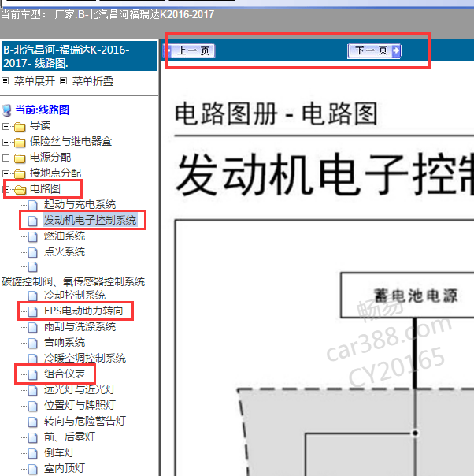This screenshot has height=476, width=474.
Task: Click page icon beside 点火系统
Action: [x=33, y=252]
